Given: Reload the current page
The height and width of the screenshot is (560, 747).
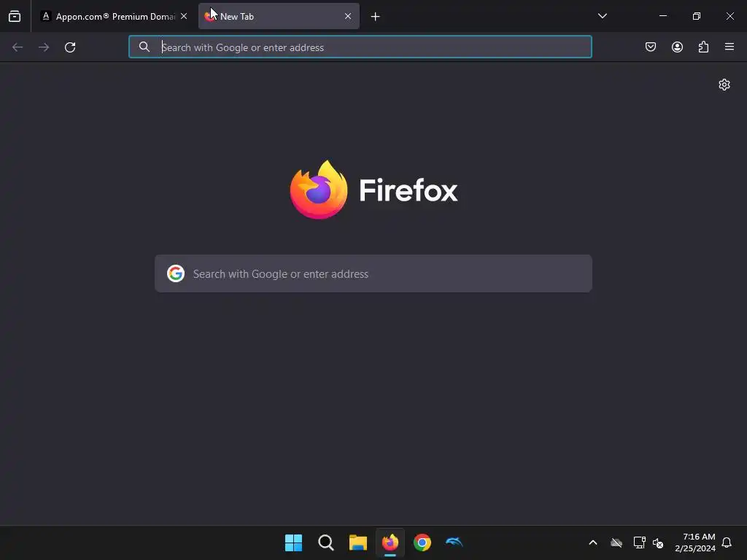Looking at the screenshot, I should point(70,47).
